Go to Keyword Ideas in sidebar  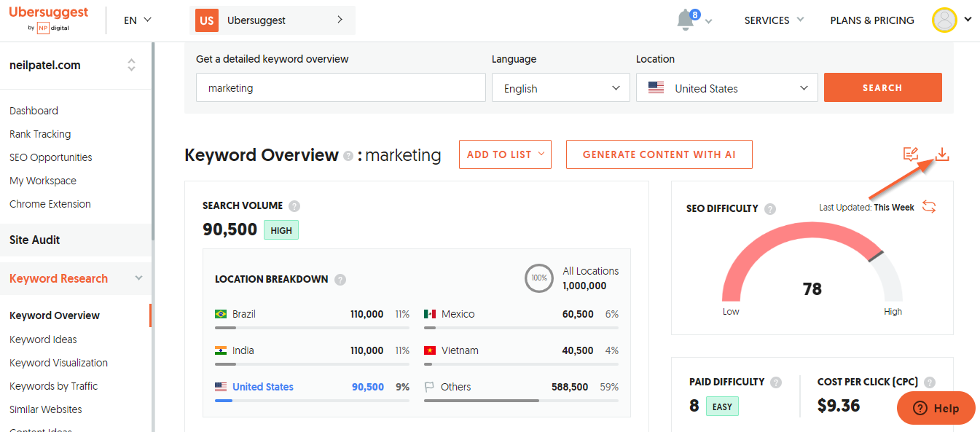click(x=43, y=339)
